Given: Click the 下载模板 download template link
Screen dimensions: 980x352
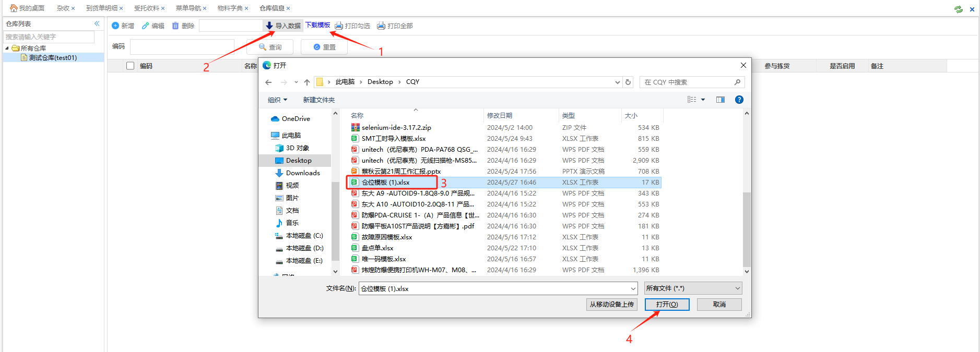Looking at the screenshot, I should tap(317, 25).
